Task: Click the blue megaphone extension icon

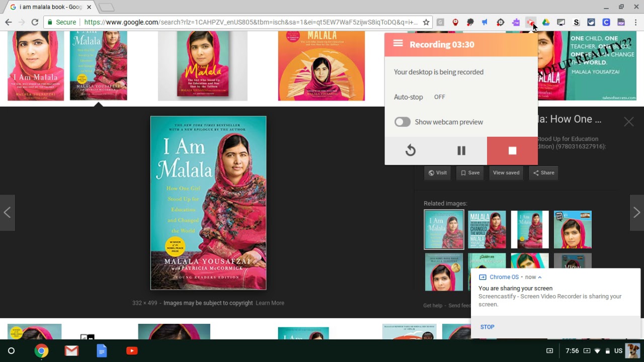Action: pos(485,22)
